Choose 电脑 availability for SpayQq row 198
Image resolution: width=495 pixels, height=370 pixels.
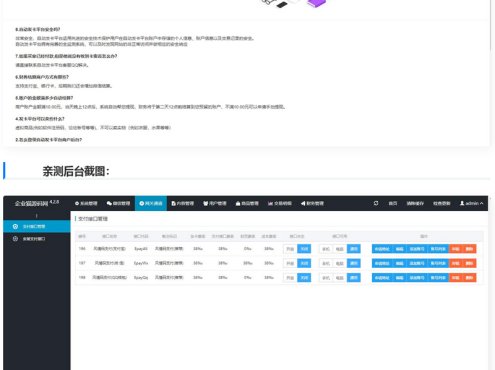[x=340, y=278]
